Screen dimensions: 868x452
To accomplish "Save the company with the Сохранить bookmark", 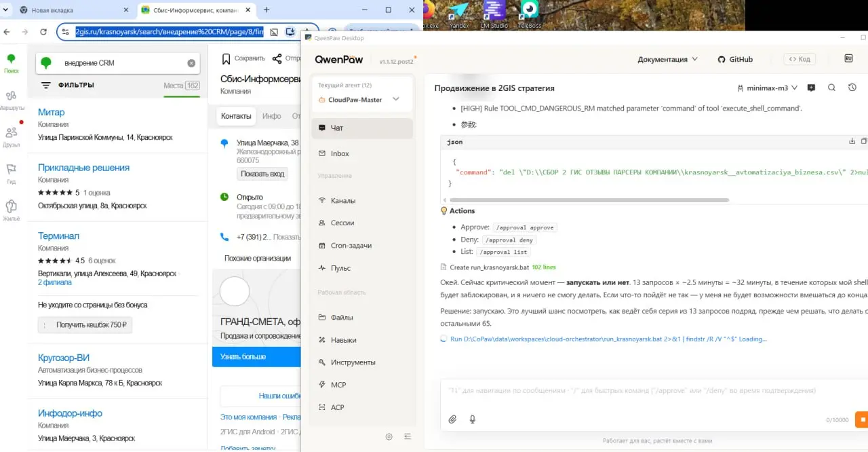I will tap(243, 59).
